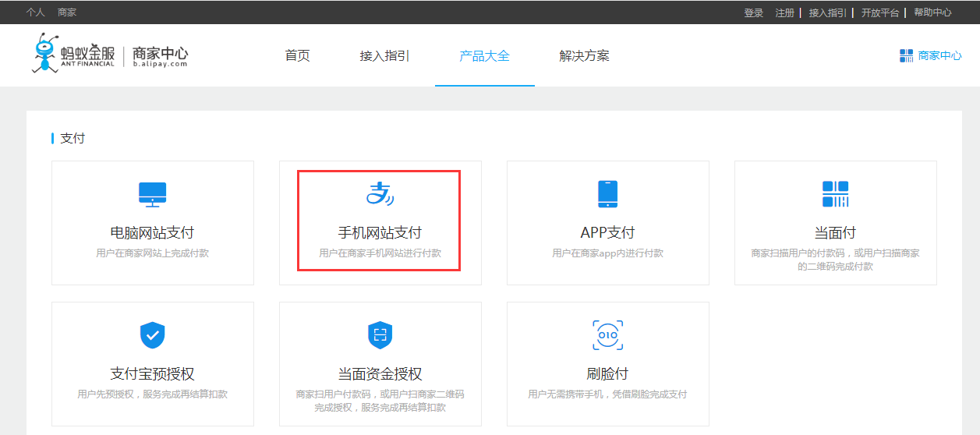Click the 注册 link

click(x=785, y=12)
